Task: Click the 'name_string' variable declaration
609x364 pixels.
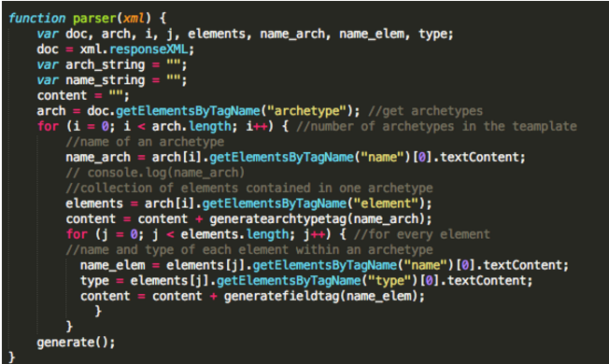Action: pyautogui.click(x=105, y=80)
